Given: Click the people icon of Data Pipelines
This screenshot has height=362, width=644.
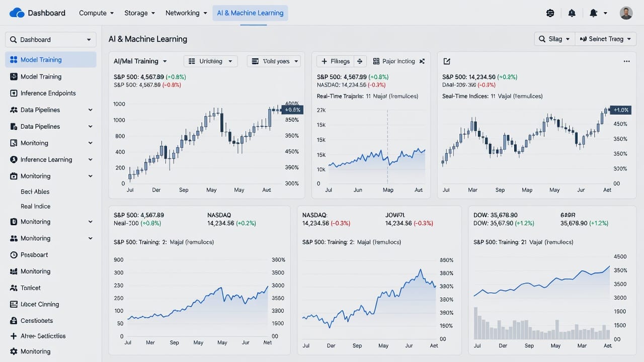Looking at the screenshot, I should tap(14, 110).
